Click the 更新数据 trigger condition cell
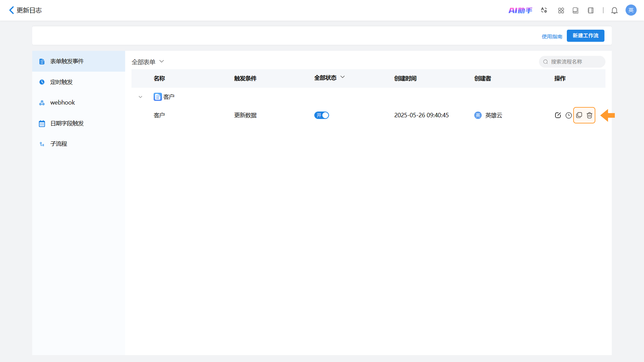The image size is (644, 362). point(245,115)
